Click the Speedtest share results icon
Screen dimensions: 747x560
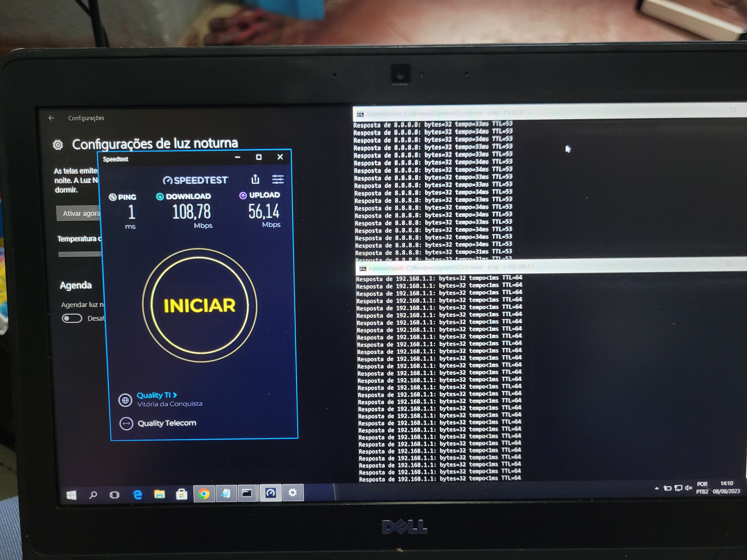coord(255,179)
